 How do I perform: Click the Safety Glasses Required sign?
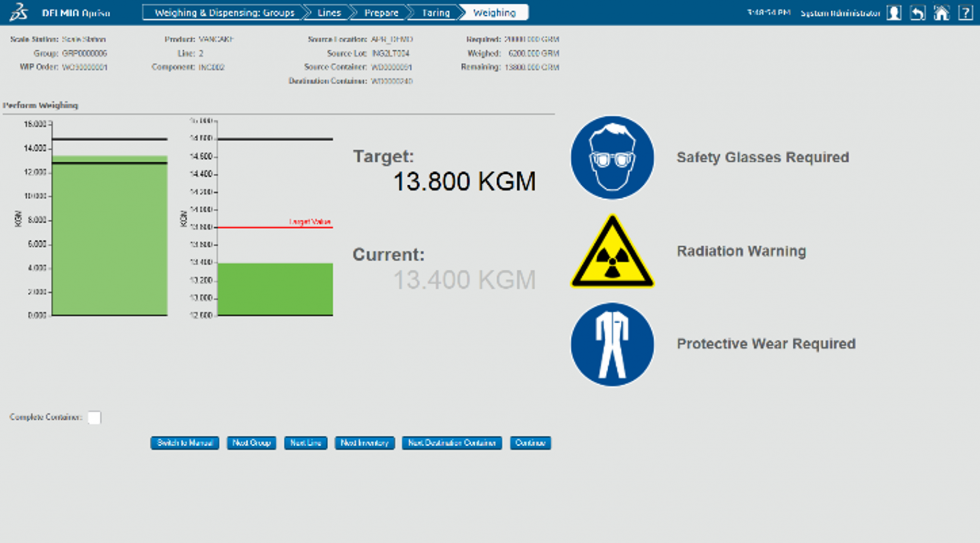(612, 158)
